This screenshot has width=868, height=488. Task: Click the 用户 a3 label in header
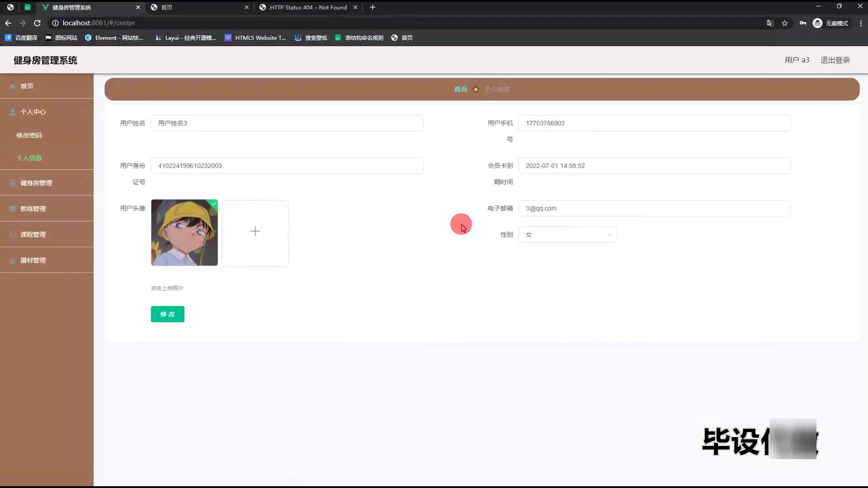(x=797, y=60)
